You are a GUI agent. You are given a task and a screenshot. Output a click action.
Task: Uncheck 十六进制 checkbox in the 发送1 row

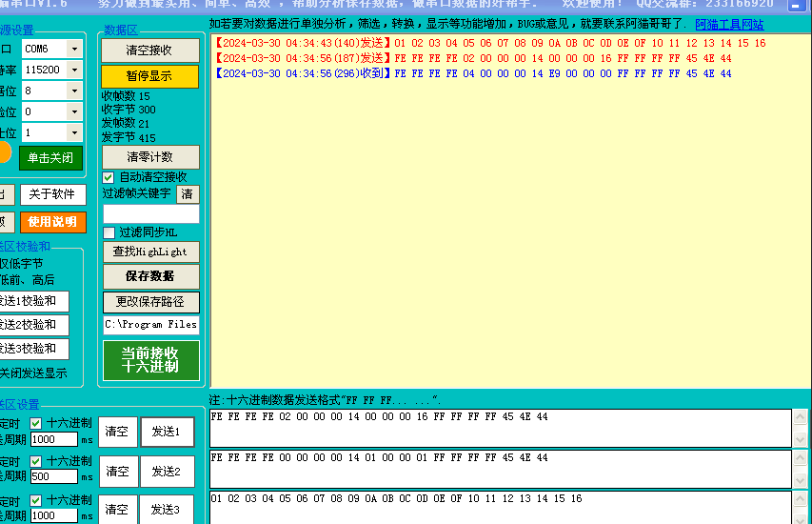tap(36, 424)
